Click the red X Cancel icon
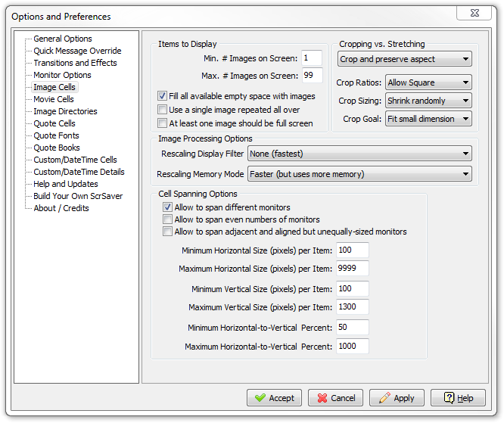The height and width of the screenshot is (423, 504). [x=322, y=398]
